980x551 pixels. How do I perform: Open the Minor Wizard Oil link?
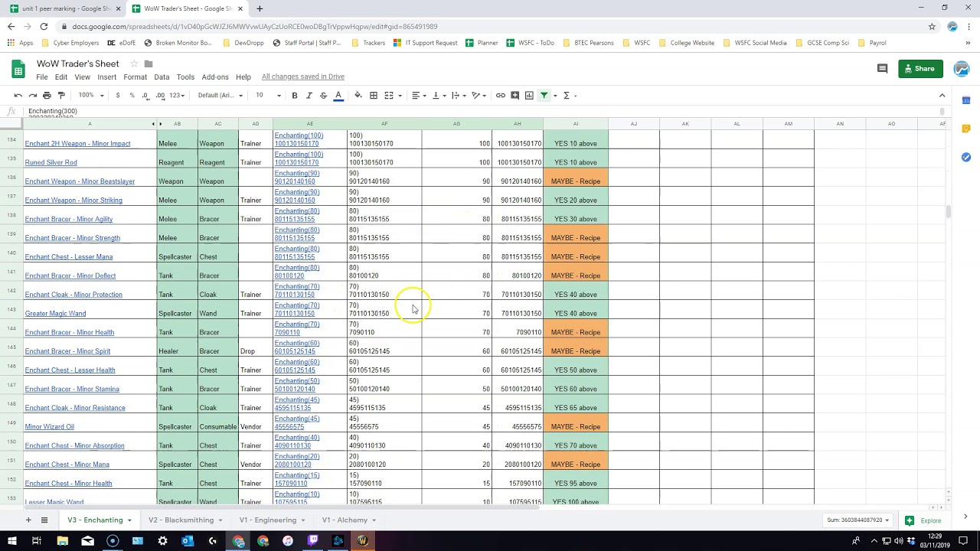pos(50,426)
